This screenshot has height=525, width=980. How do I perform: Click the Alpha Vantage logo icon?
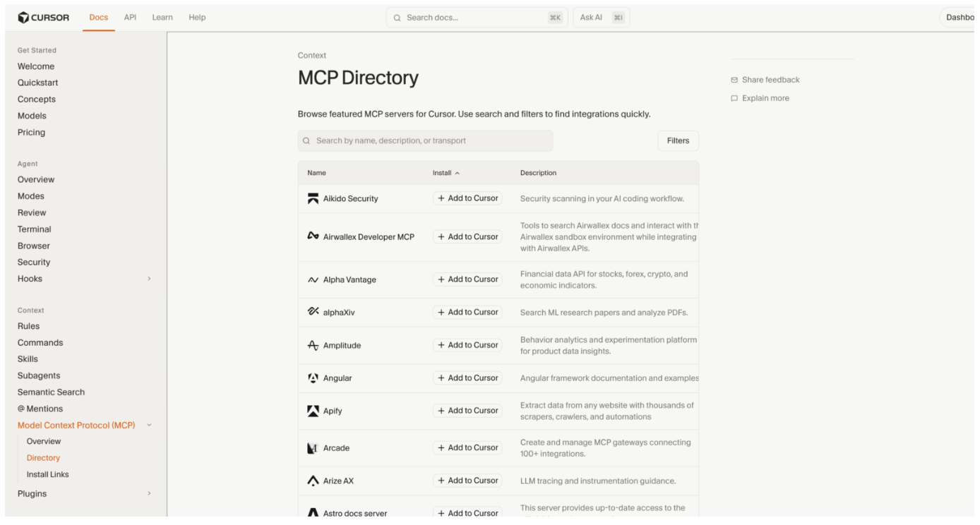(x=313, y=280)
